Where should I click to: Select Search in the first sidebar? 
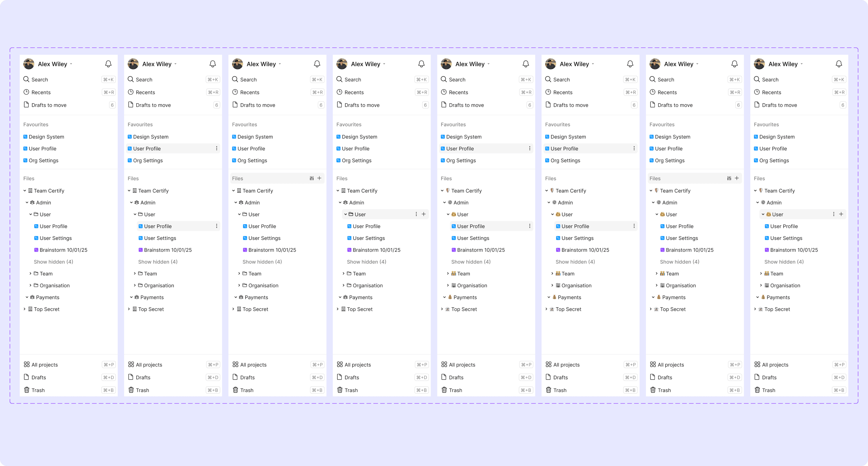69,80
